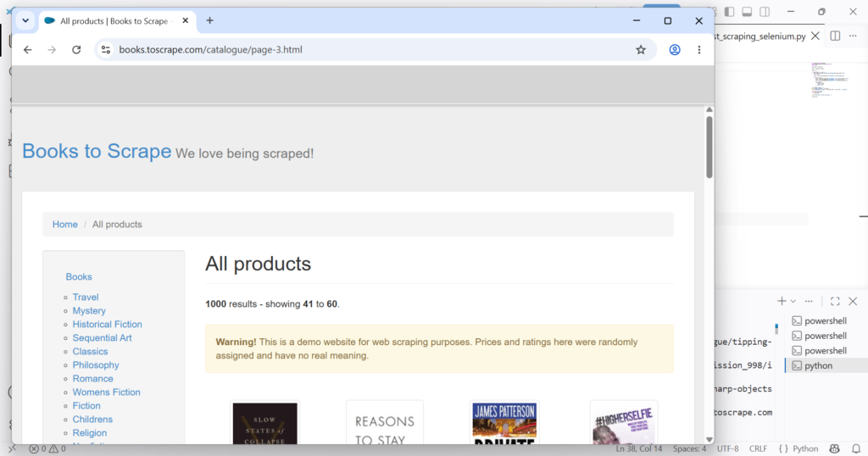Click the page scrollbar down arrow

709,439
